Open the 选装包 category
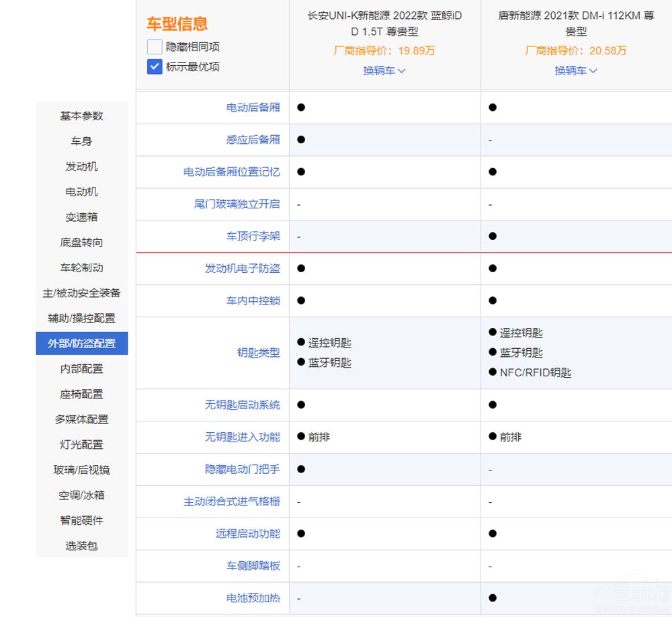 81,546
